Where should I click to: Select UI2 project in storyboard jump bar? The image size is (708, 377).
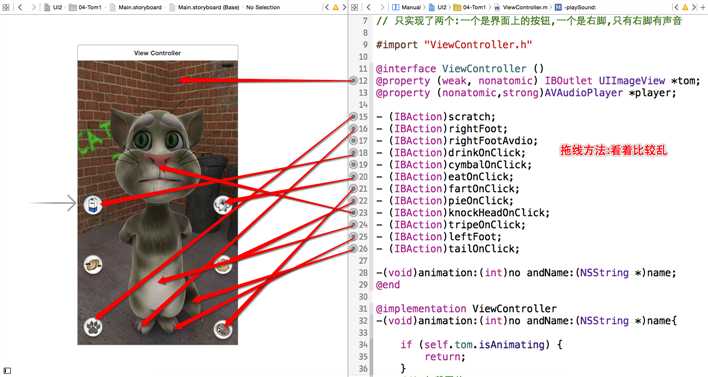(x=54, y=7)
